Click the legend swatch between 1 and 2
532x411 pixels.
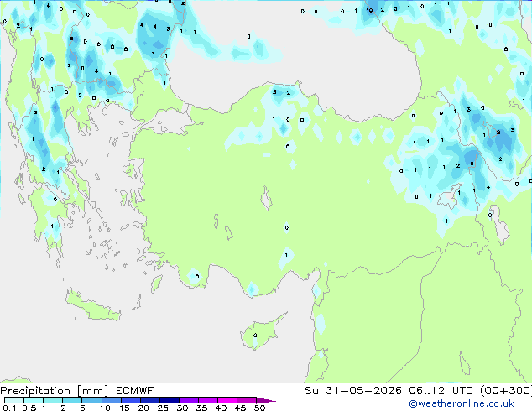coord(53,400)
